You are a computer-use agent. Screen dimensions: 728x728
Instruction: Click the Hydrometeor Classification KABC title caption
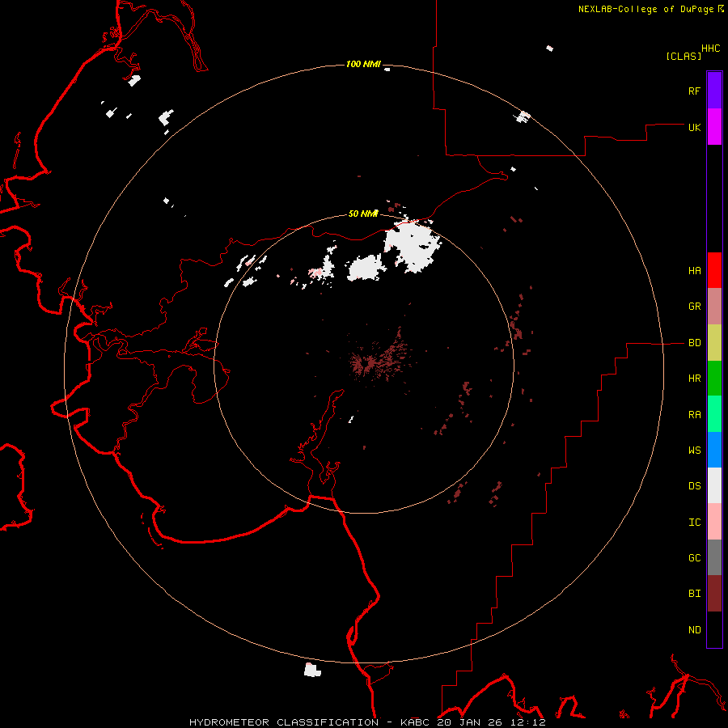367,722
